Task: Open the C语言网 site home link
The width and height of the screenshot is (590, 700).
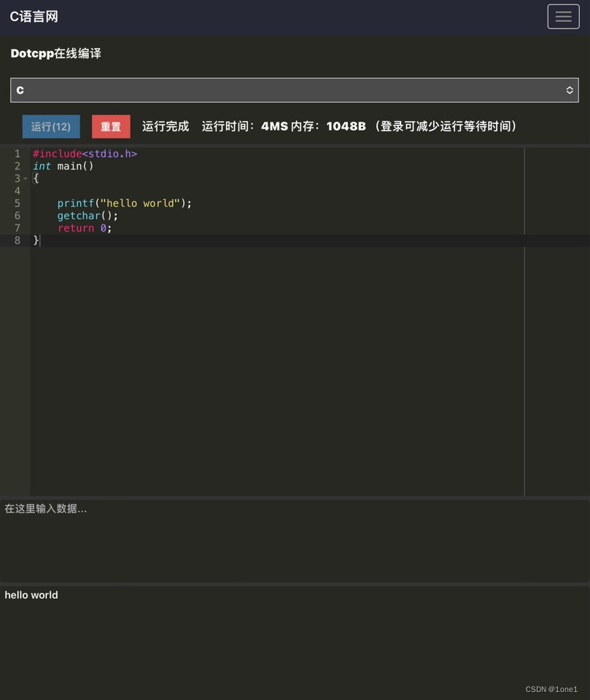Action: 34,17
